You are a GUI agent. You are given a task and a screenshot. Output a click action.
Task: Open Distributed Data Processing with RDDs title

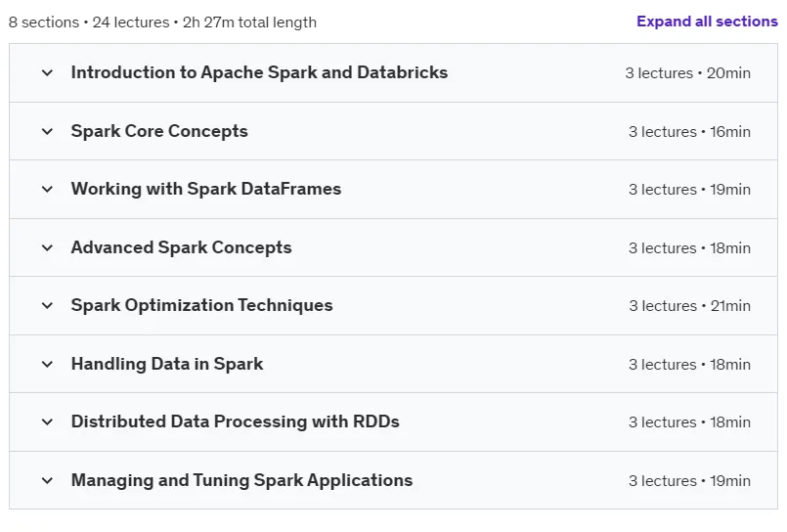click(235, 422)
